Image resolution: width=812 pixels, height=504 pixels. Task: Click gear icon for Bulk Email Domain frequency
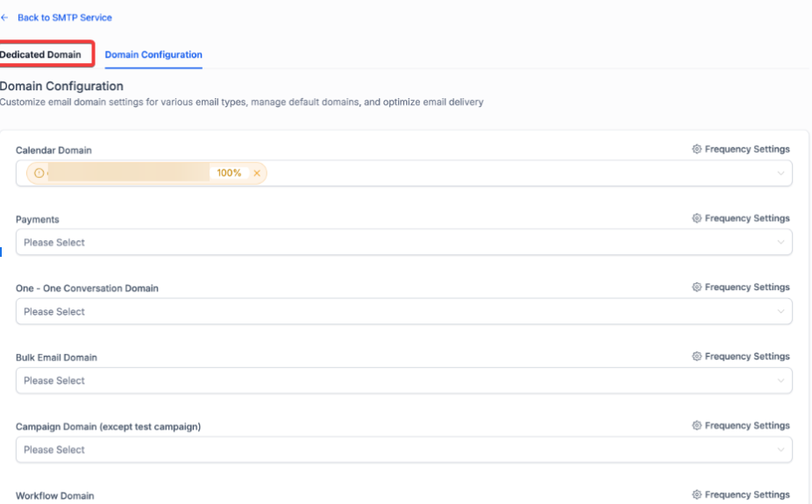click(696, 357)
